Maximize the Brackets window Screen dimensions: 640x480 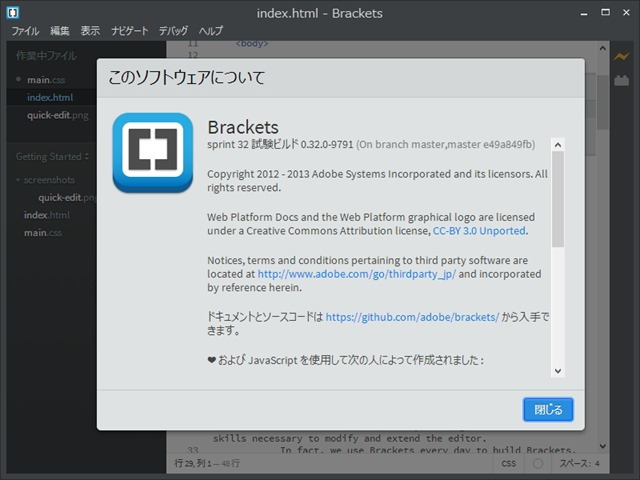(x=606, y=13)
